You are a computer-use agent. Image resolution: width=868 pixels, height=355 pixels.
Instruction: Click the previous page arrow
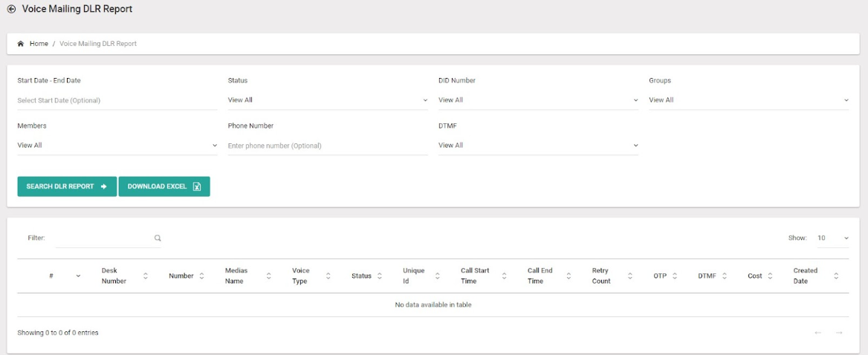(x=818, y=333)
